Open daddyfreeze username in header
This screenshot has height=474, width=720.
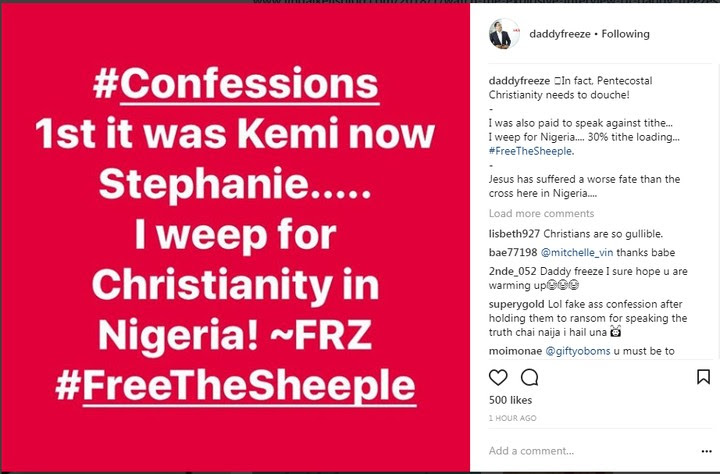tap(560, 34)
